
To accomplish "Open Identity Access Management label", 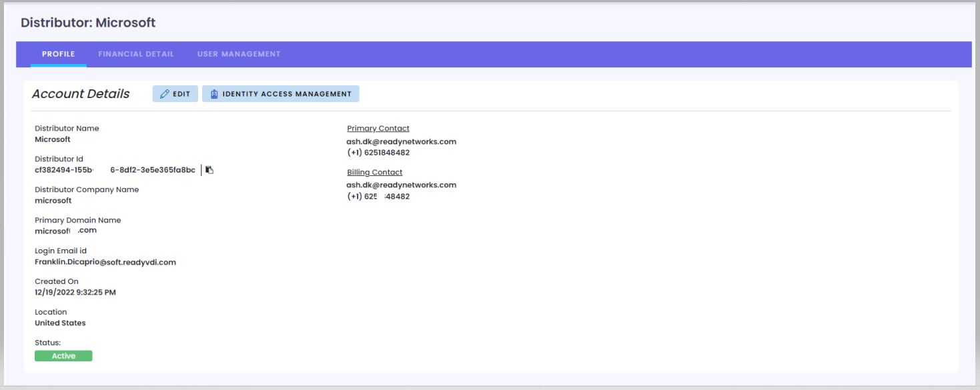I will [x=287, y=94].
